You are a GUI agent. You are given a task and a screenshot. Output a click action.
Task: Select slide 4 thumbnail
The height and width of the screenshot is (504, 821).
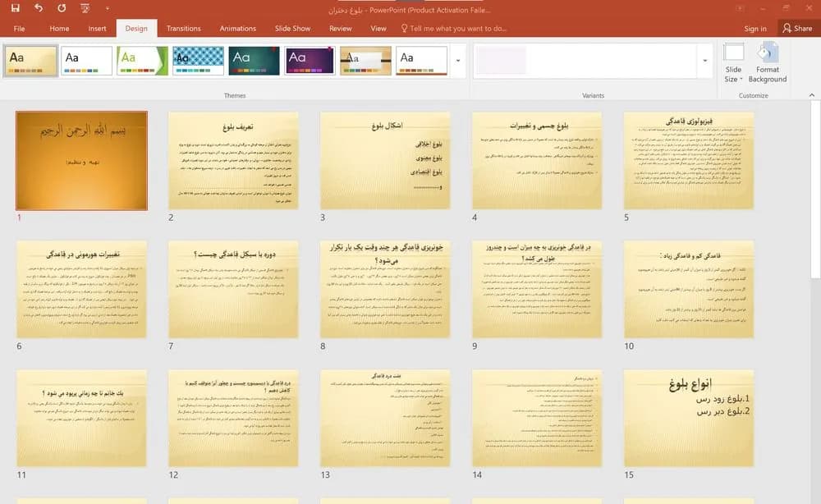[537, 161]
